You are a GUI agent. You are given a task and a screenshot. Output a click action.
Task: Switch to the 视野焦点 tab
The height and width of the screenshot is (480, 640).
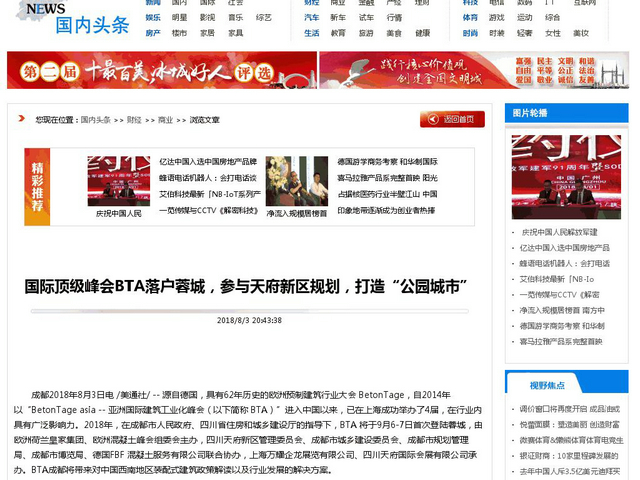coord(546,385)
